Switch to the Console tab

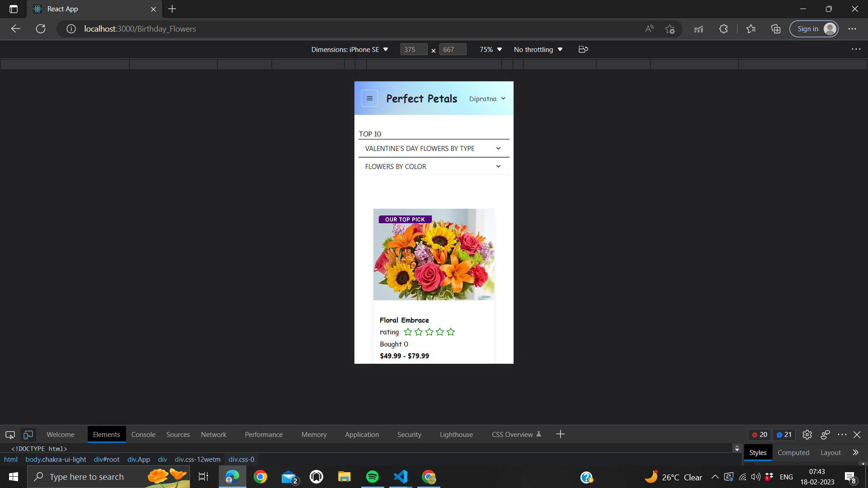pos(143,435)
